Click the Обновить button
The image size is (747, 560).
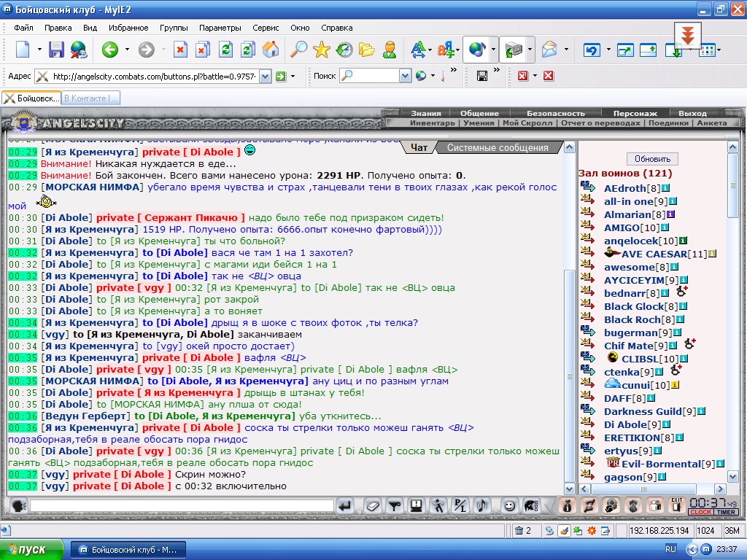pyautogui.click(x=652, y=158)
